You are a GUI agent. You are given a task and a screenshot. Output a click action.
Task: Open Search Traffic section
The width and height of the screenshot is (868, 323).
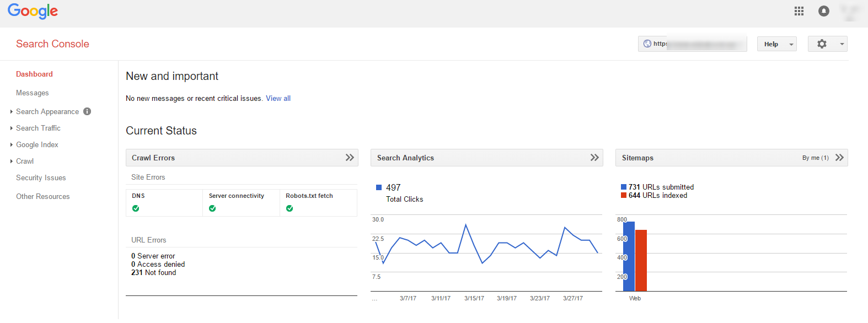[38, 128]
